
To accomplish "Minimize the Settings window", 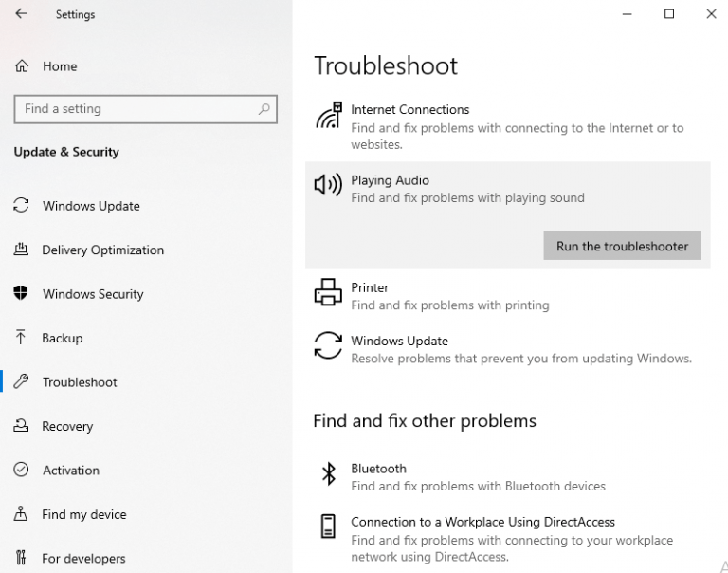I will point(627,14).
